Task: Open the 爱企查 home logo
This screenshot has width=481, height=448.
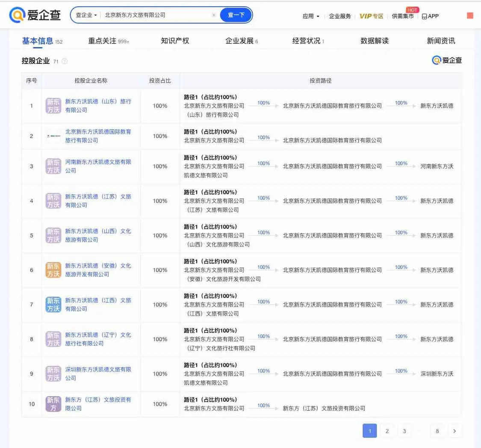Action: (35, 15)
